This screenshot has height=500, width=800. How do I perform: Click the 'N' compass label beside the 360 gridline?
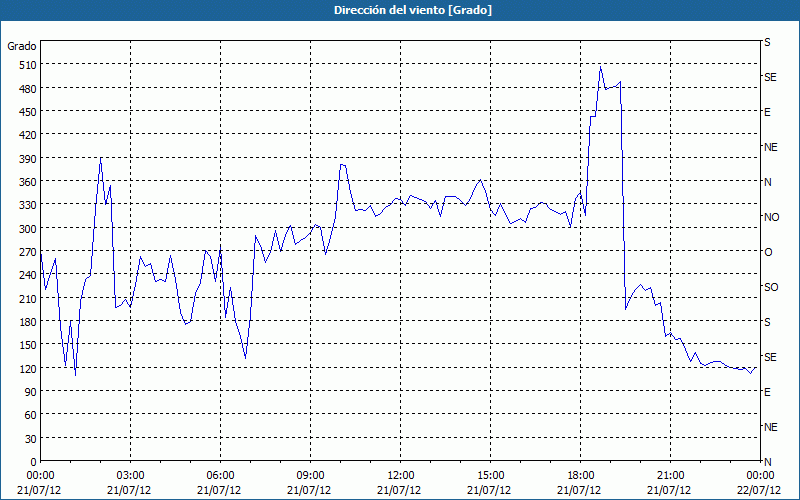(767, 182)
